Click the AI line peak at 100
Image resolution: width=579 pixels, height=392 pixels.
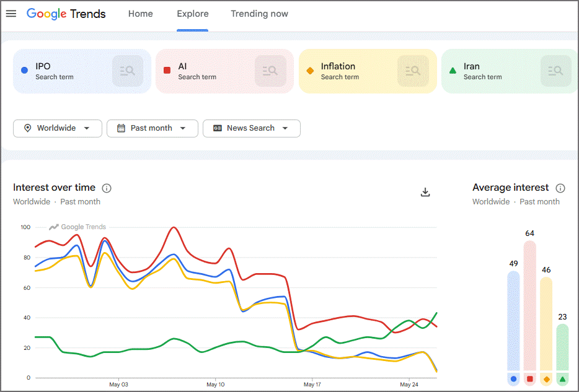[x=173, y=227]
